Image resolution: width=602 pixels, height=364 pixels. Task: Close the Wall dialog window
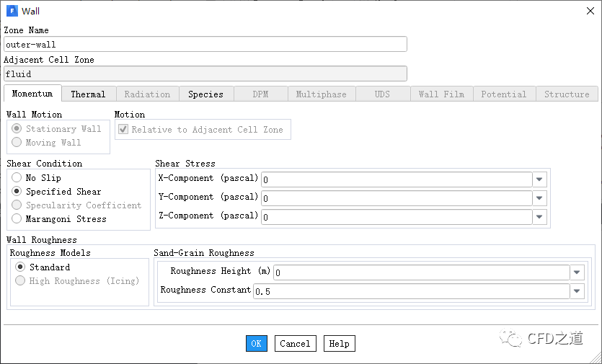click(590, 11)
